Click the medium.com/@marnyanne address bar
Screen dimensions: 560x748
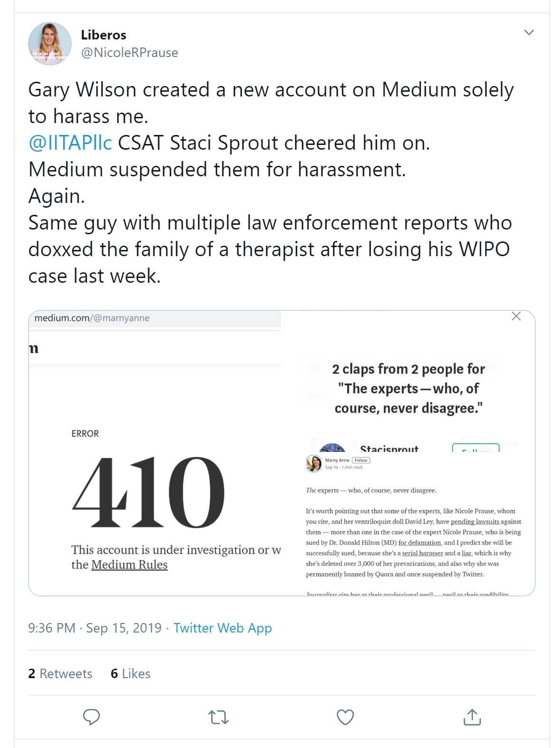point(92,318)
